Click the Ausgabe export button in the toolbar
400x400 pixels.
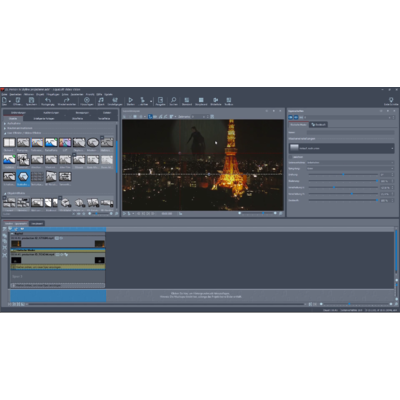click(x=160, y=100)
